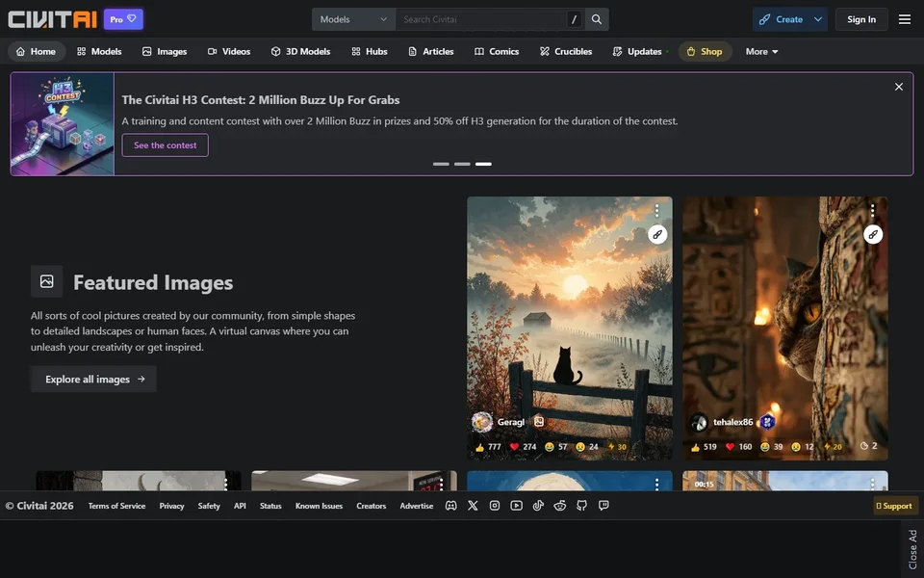Open the Comics tab
Viewport: 924px width, 578px height.
(497, 51)
